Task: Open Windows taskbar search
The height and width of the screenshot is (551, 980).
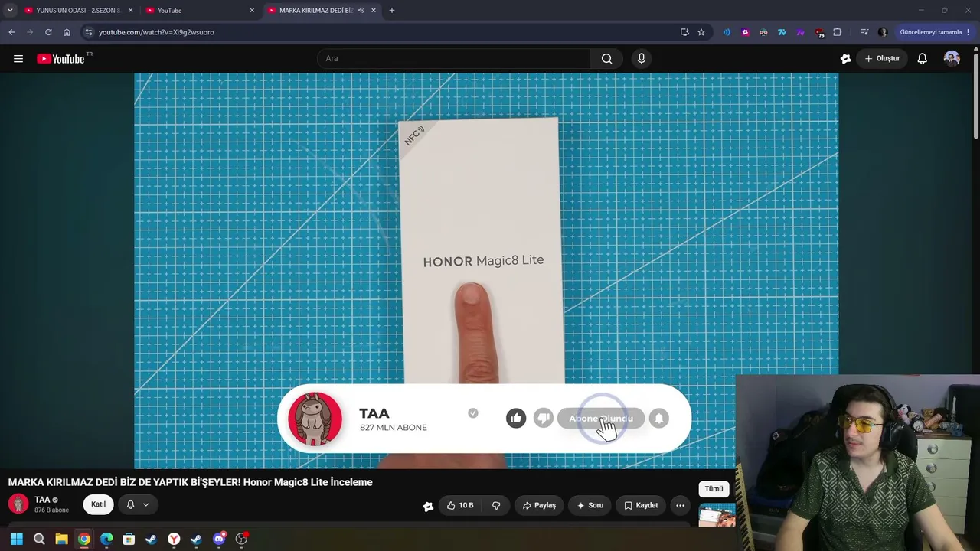Action: [39, 539]
